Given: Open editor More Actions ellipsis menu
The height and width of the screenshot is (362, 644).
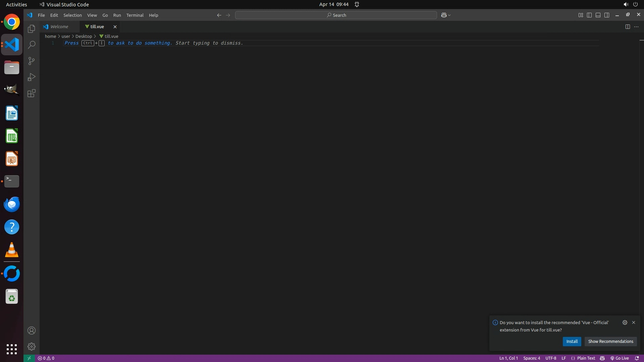Looking at the screenshot, I should click(636, 27).
